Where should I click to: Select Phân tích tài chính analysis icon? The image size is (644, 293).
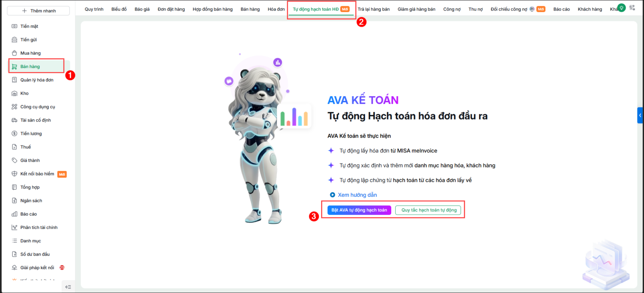(x=14, y=227)
